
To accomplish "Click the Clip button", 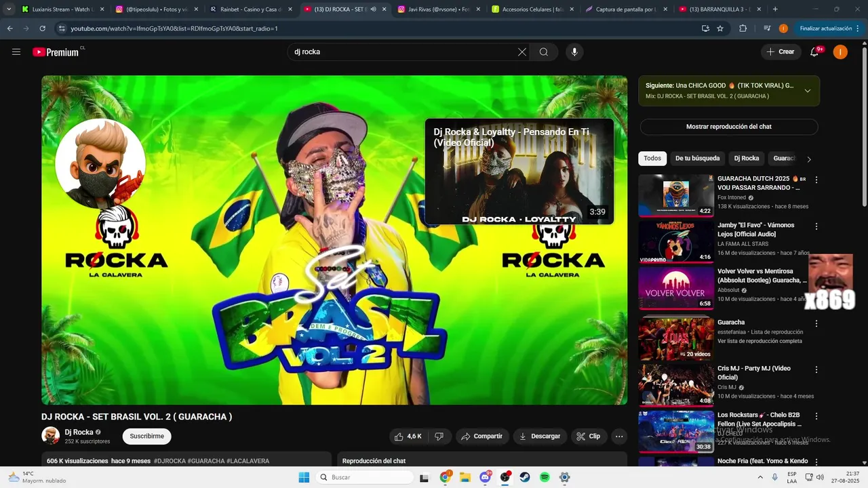I will 589,436.
